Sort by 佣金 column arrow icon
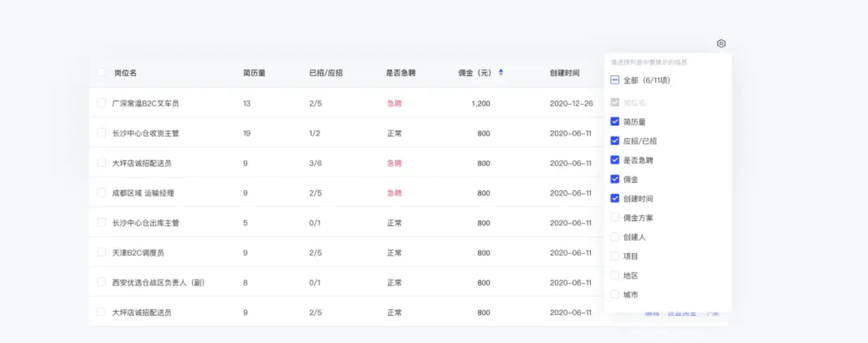This screenshot has height=343, width=868. (x=501, y=73)
